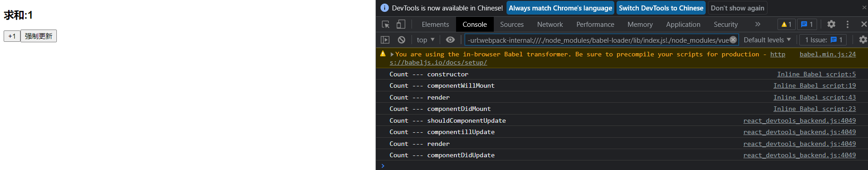The height and width of the screenshot is (170, 868).
Task: Switch to the Security tab
Action: coord(726,25)
